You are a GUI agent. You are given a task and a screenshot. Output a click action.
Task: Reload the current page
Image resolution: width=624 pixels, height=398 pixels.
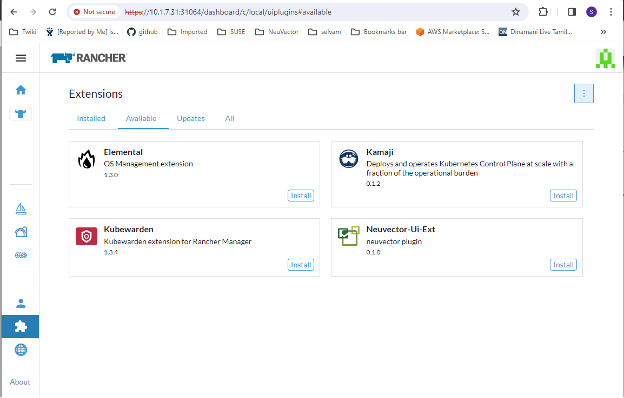pyautogui.click(x=53, y=12)
